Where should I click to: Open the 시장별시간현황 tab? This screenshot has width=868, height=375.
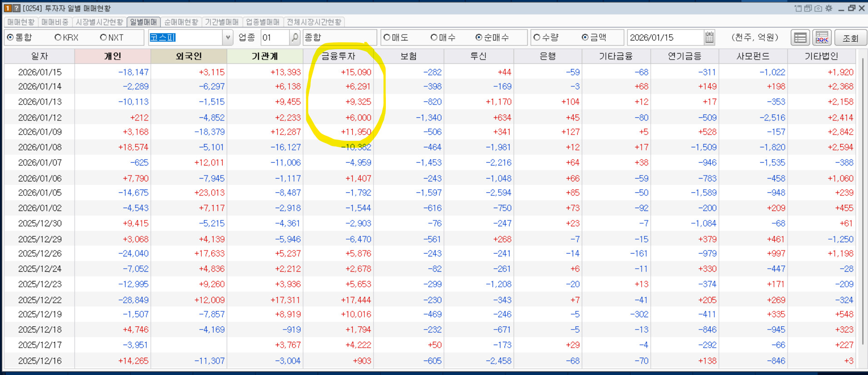(x=99, y=22)
